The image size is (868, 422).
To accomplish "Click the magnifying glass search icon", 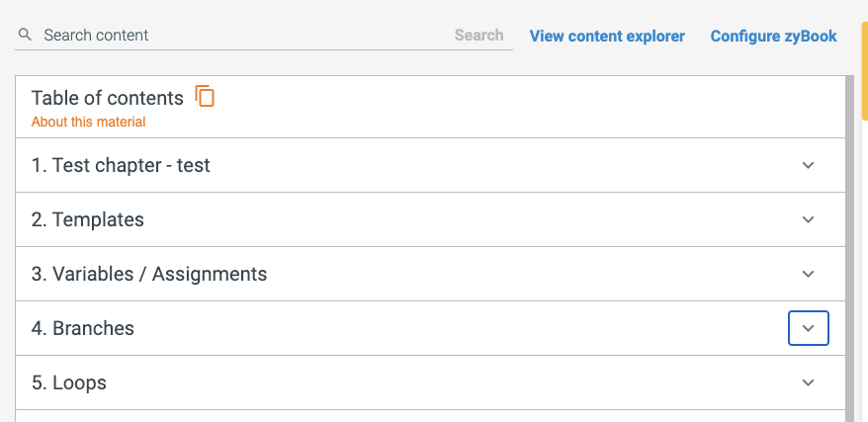I will [x=25, y=35].
